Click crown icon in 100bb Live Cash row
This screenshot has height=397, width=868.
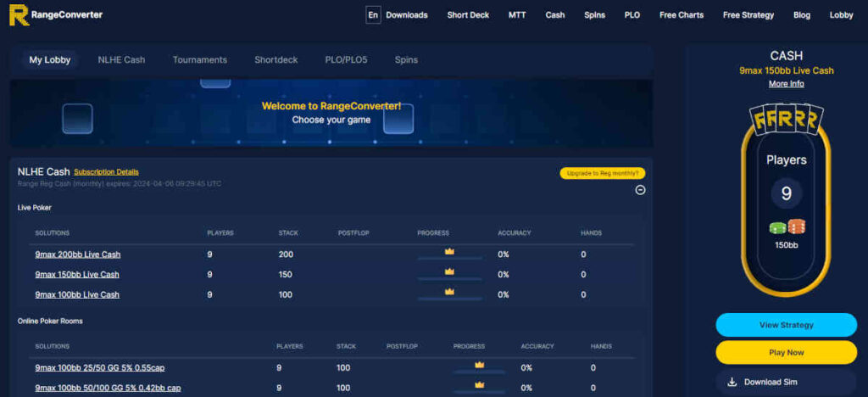449,291
